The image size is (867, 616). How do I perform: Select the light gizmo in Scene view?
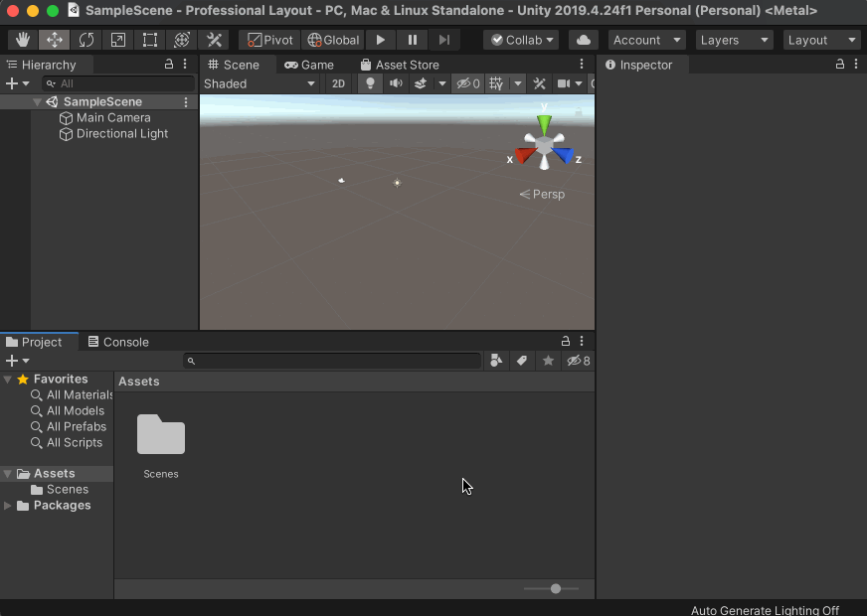point(397,183)
